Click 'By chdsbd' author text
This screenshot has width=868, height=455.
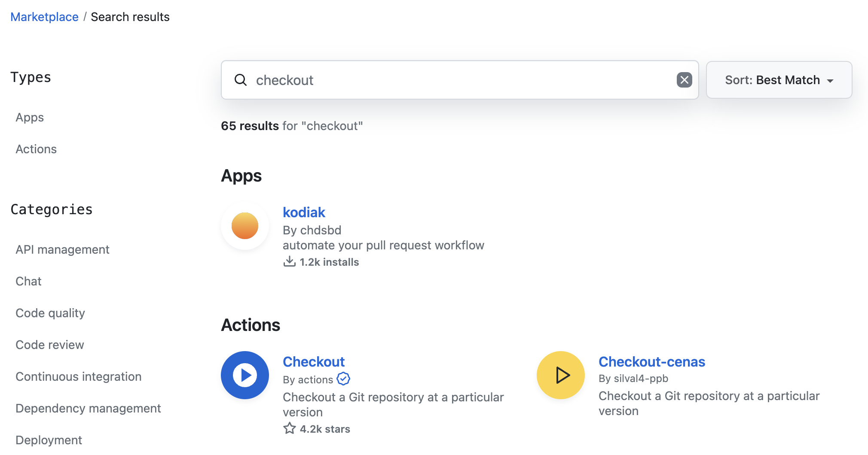tap(312, 230)
